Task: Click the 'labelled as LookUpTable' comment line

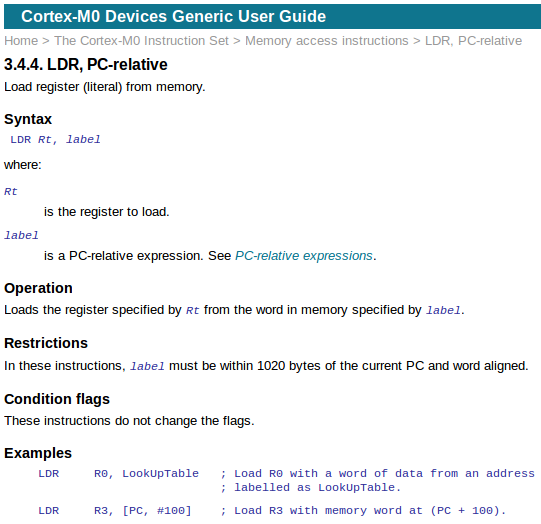Action: click(x=311, y=487)
